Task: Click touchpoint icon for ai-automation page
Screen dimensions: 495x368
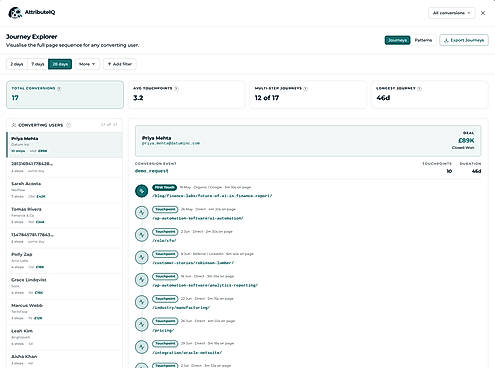Action: pyautogui.click(x=142, y=213)
